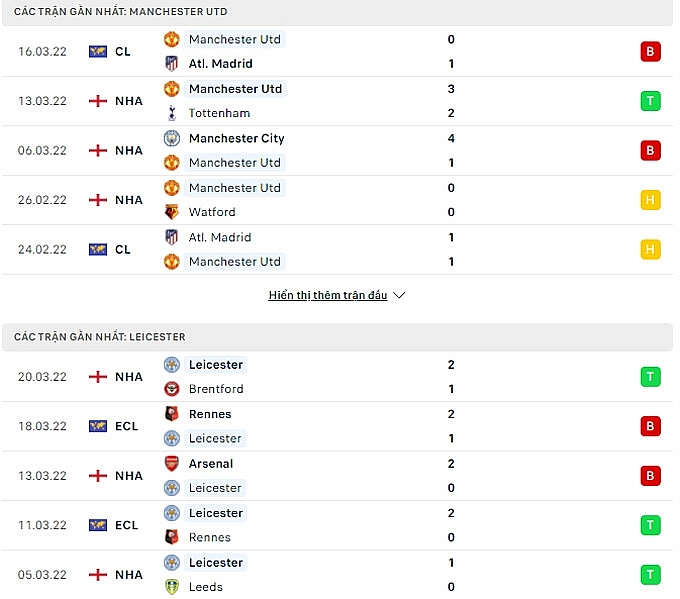680x599 pixels.
Task: Click the chevron arrow beside 'Hiển thị thêm trận đấu'
Action: [399, 296]
